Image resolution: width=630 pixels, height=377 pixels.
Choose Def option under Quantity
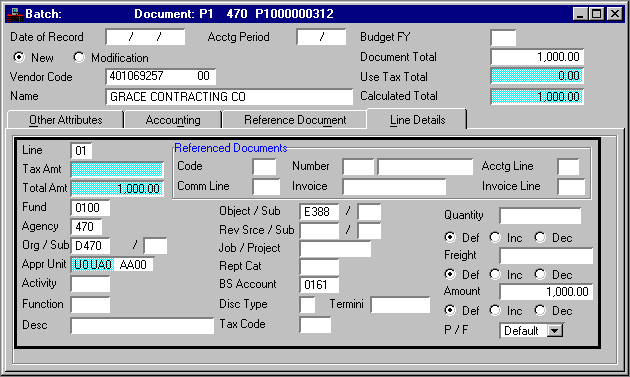450,238
